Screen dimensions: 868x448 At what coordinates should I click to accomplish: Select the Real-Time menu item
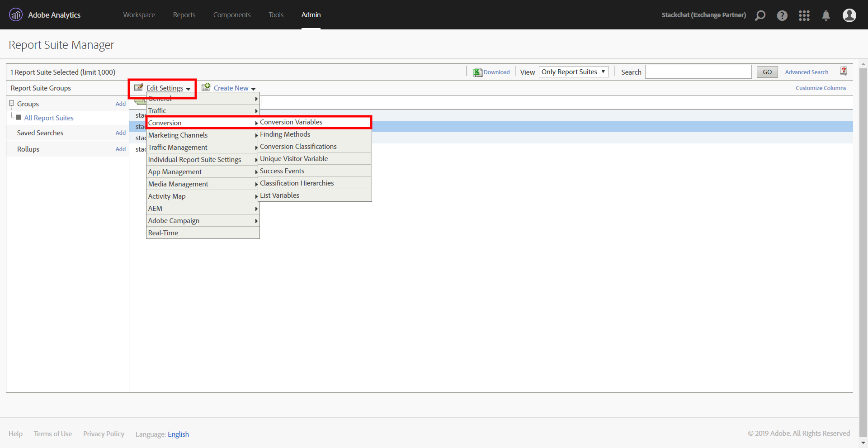click(203, 233)
